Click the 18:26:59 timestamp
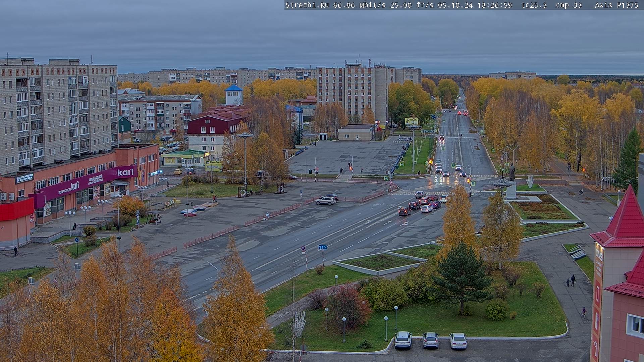 (x=495, y=5)
